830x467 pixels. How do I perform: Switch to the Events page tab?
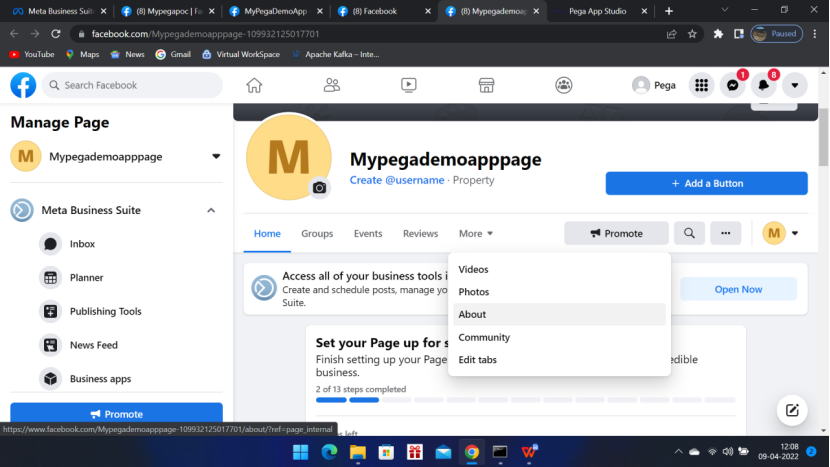(368, 234)
